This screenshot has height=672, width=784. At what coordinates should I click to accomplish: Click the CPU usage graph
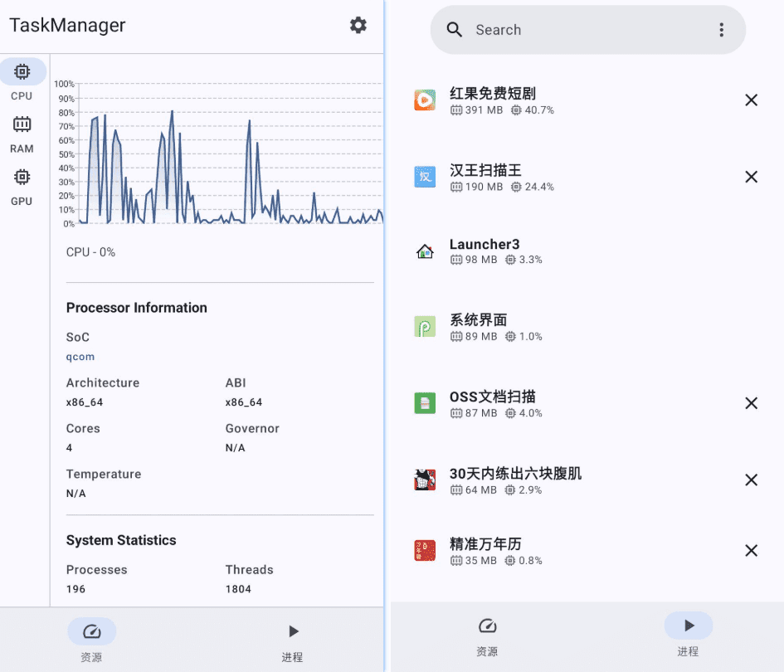coord(224,153)
